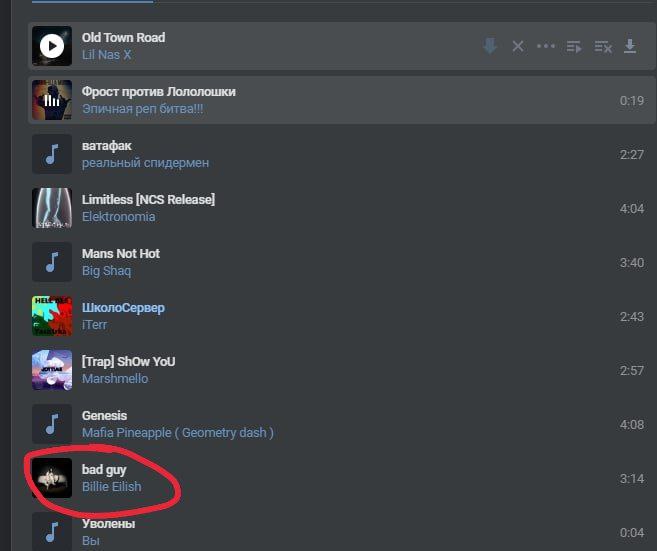This screenshot has height=551, width=657.
Task: Click the white download icon at row end
Action: [630, 46]
